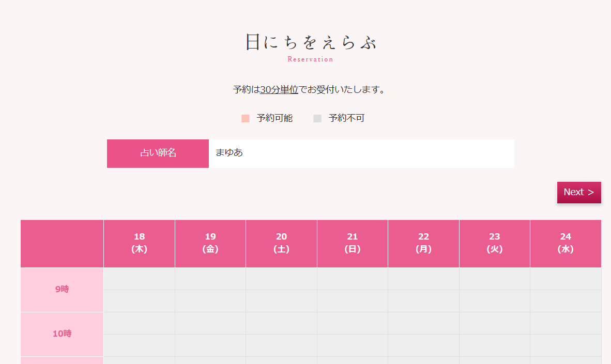This screenshot has width=611, height=364.
Task: Select the 18 (木) column header
Action: [139, 243]
